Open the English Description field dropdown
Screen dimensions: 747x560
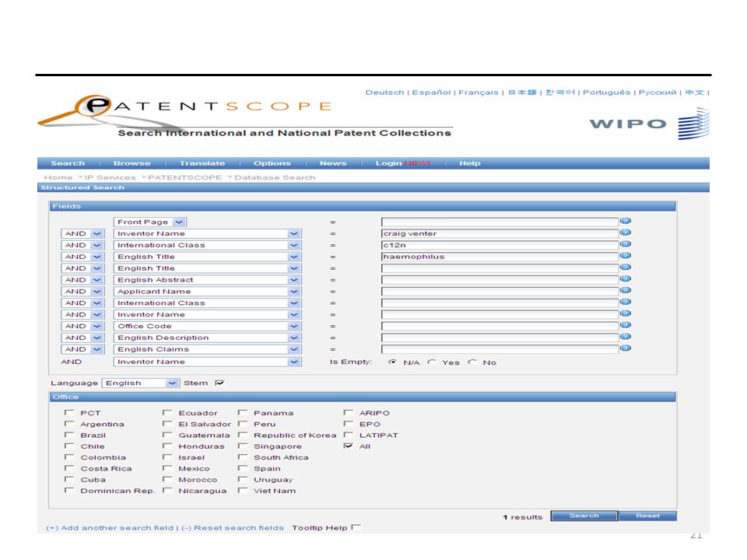pyautogui.click(x=207, y=338)
